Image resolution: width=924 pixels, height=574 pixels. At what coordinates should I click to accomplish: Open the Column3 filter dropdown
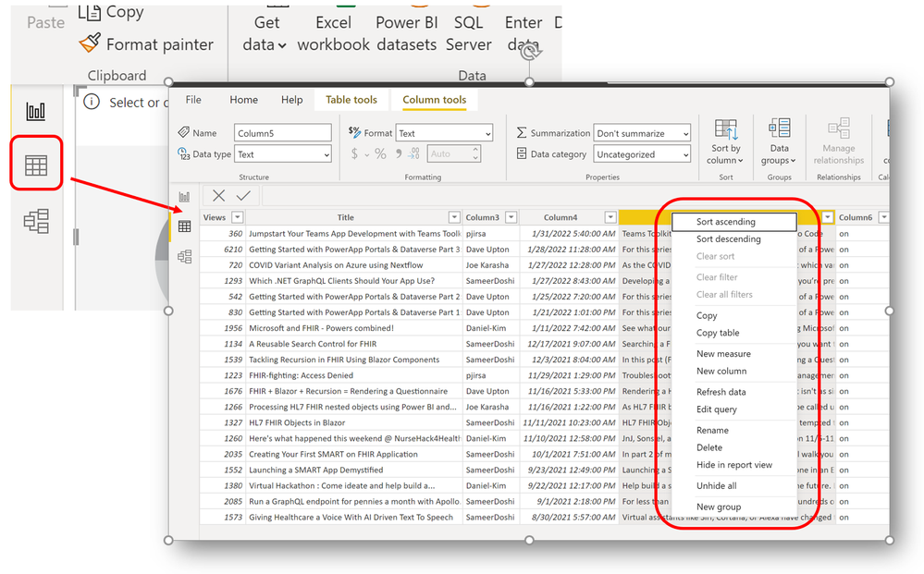click(511, 217)
